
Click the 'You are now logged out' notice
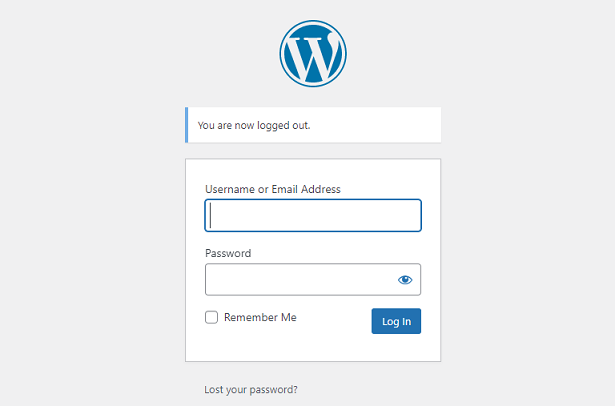coord(313,125)
